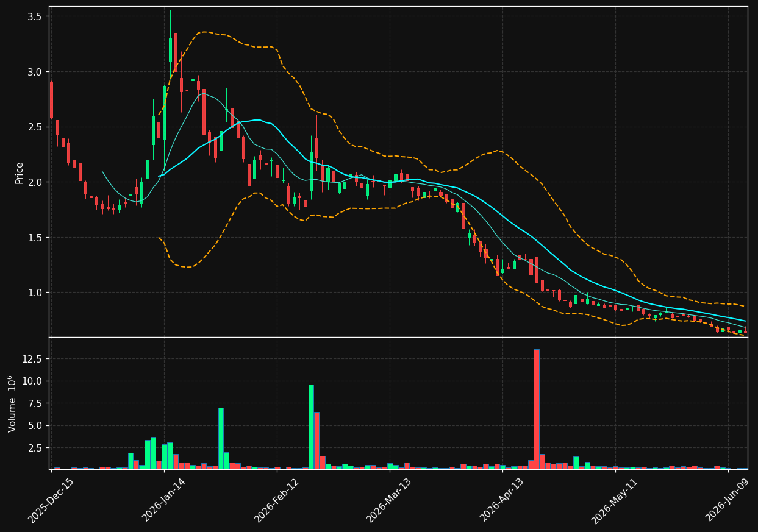Click the 3.0 price tick label
Image resolution: width=758 pixels, height=532 pixels.
click(x=35, y=72)
